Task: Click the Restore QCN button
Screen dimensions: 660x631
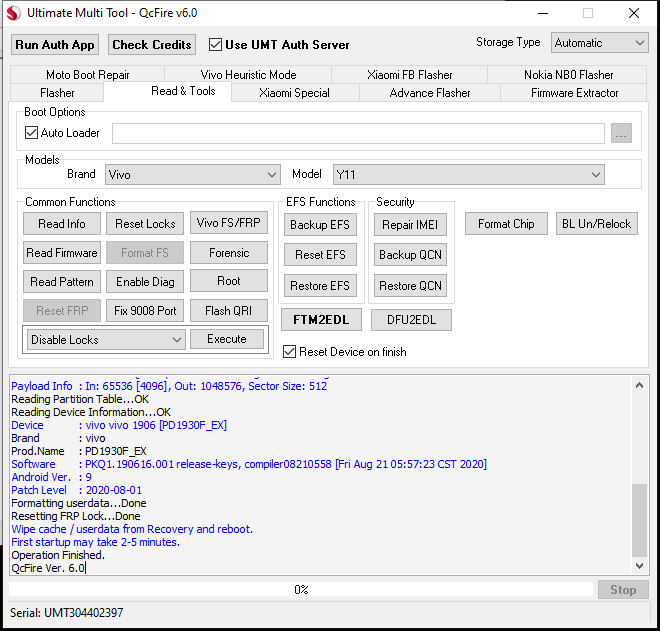Action: point(410,286)
